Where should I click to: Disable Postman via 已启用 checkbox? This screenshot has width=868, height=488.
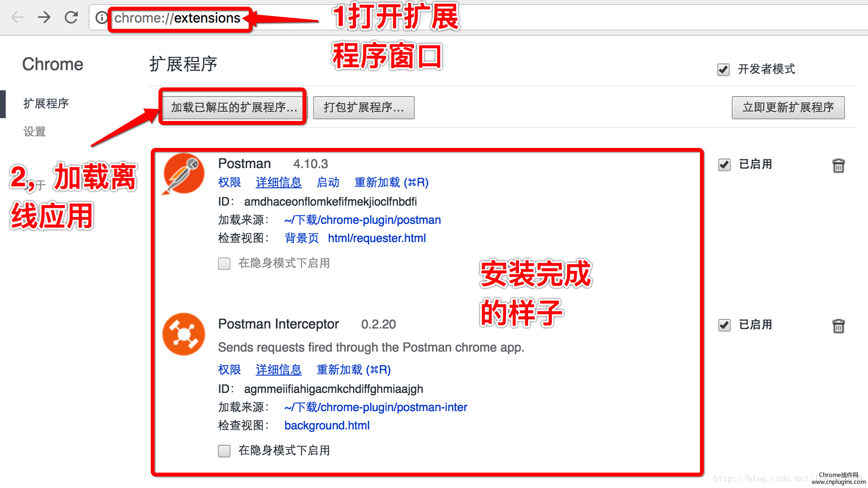724,165
